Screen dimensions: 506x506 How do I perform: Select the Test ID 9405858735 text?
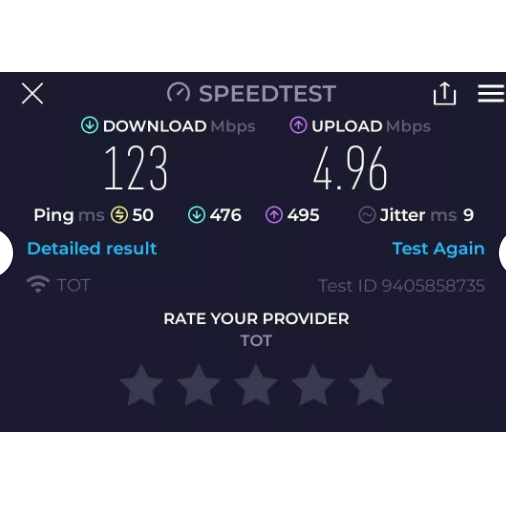tap(401, 286)
